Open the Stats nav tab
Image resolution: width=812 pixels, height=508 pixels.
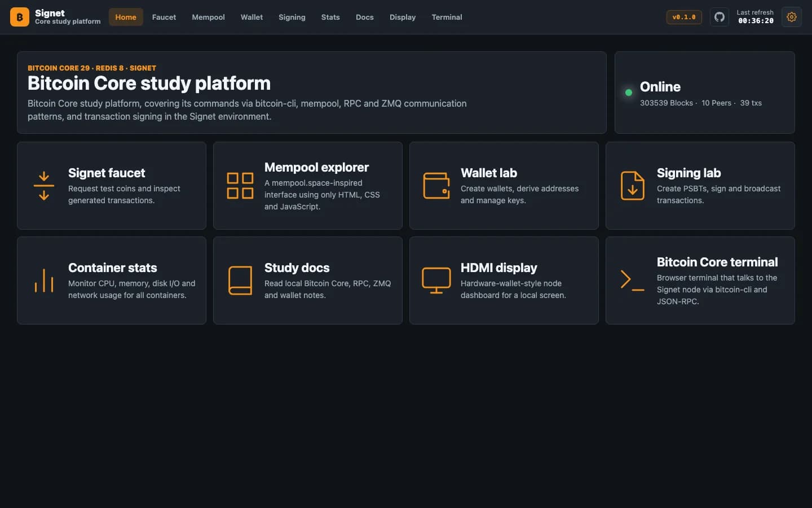coord(330,17)
